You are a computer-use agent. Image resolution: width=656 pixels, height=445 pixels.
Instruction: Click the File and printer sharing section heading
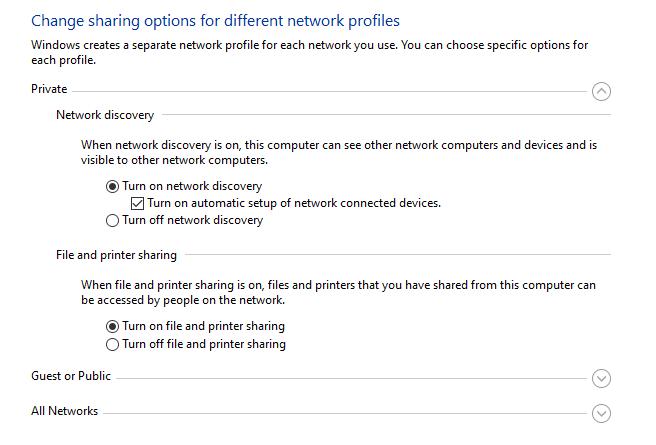116,255
